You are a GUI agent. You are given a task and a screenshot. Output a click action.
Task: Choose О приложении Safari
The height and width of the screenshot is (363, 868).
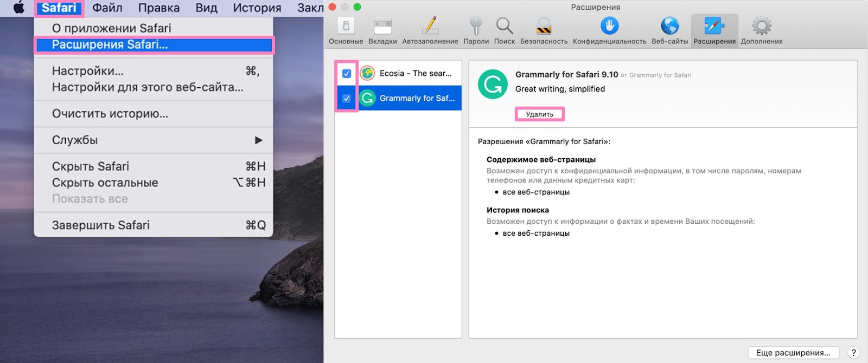coord(154,28)
